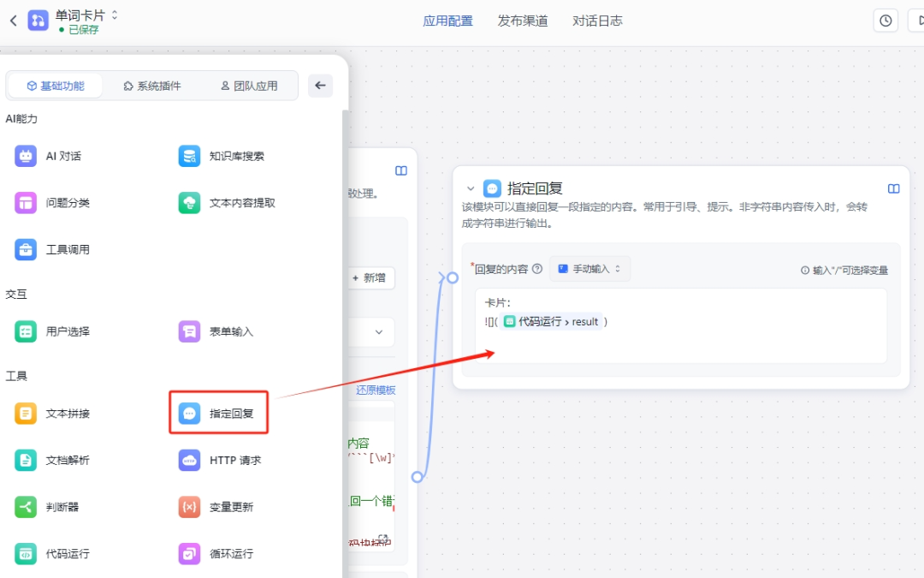This screenshot has height=578, width=924.
Task: Switch to the 应用配置 tab
Action: pos(447,21)
